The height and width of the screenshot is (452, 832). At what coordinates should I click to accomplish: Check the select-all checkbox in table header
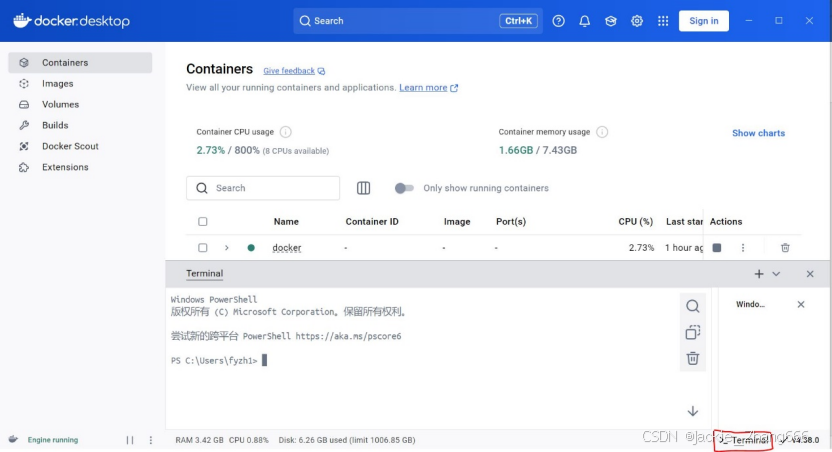coord(203,222)
